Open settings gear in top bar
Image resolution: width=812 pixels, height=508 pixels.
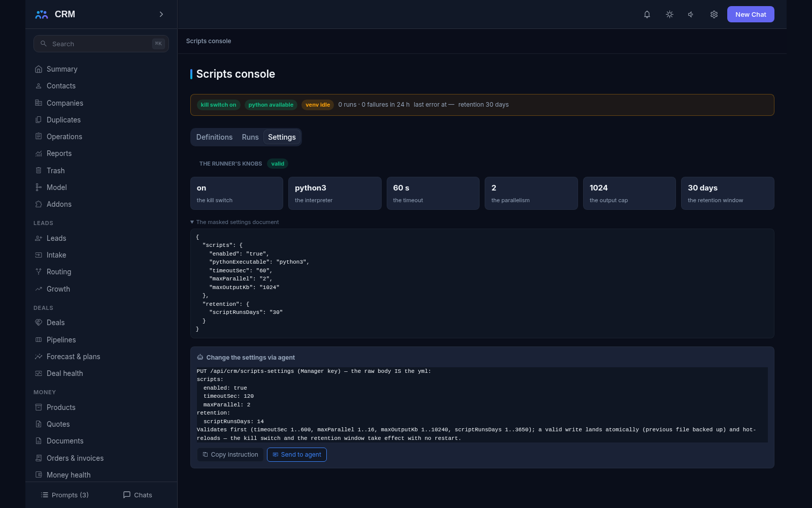click(714, 14)
